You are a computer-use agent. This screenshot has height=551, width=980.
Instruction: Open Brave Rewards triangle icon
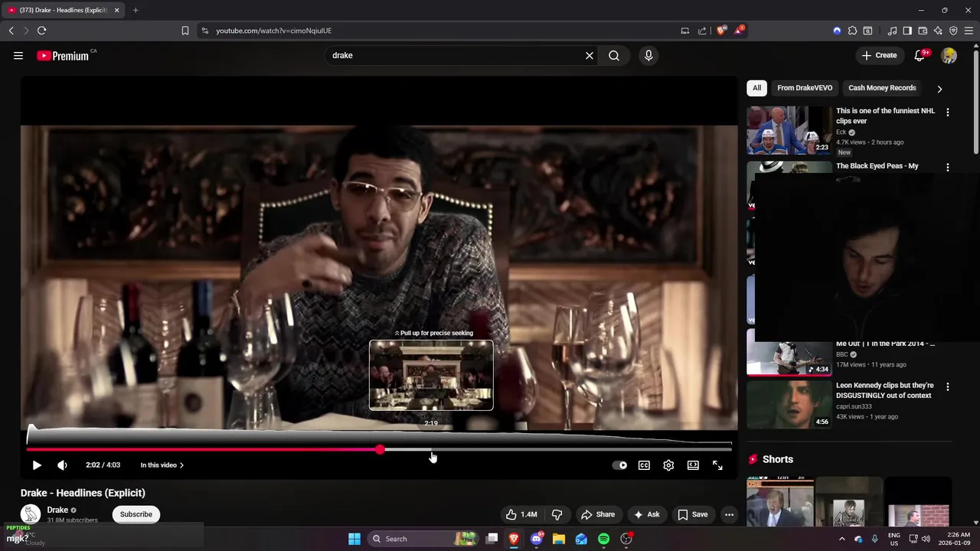(x=739, y=31)
